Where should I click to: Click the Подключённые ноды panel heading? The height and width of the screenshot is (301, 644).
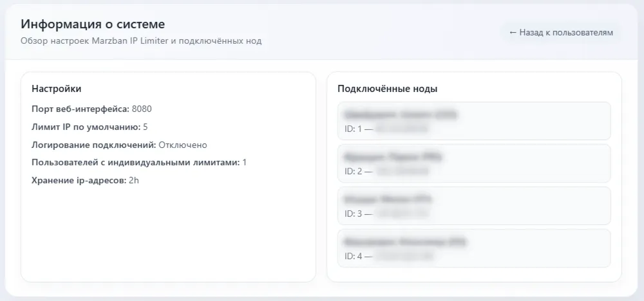click(387, 89)
